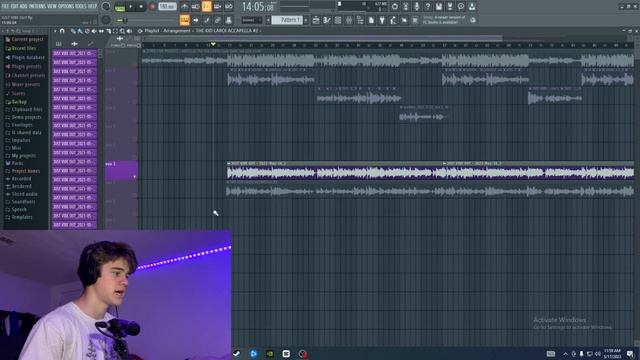Open THE KID LAROI ACCAPELLA #2 breadcrumb

click(227, 31)
